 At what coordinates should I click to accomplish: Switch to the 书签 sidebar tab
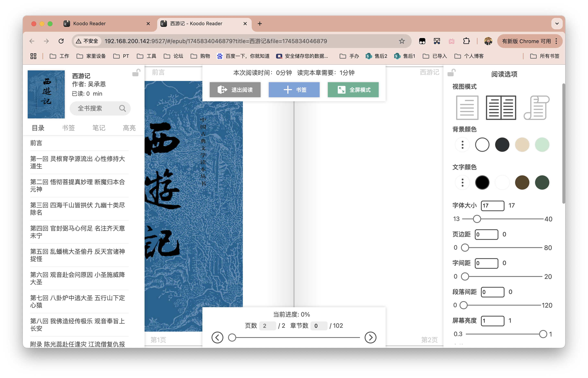pyautogui.click(x=68, y=128)
